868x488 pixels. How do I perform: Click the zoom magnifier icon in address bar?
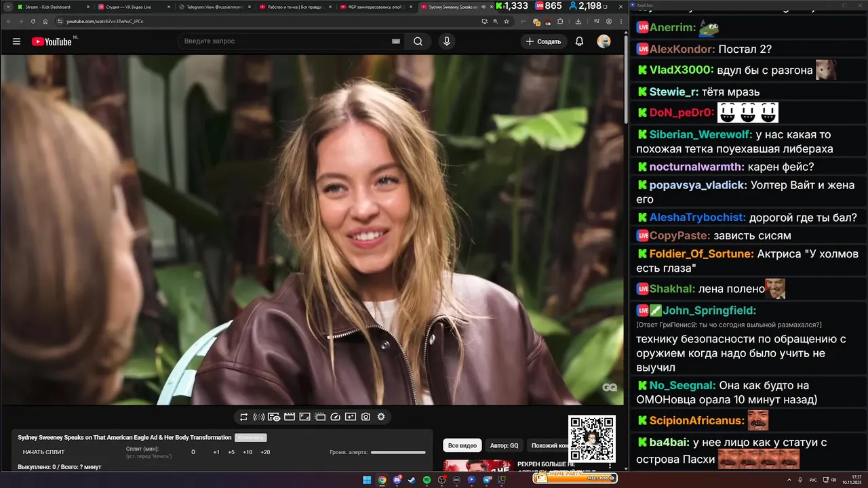click(x=496, y=21)
